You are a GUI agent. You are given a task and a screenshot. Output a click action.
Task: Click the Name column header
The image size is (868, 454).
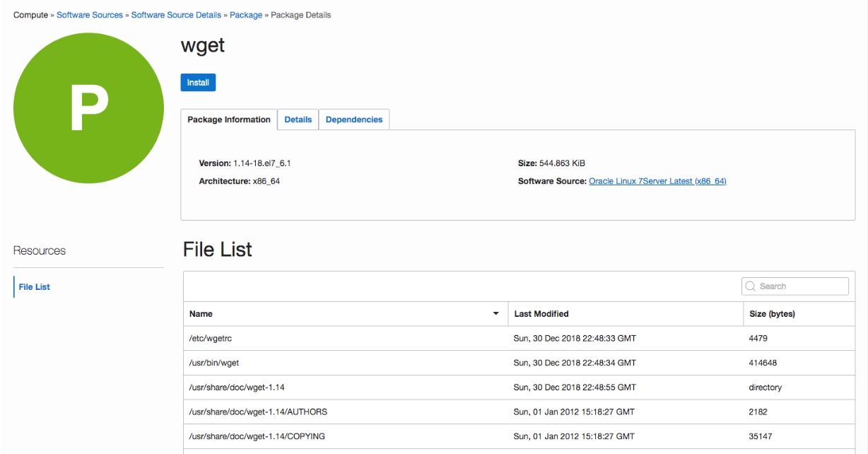click(201, 314)
